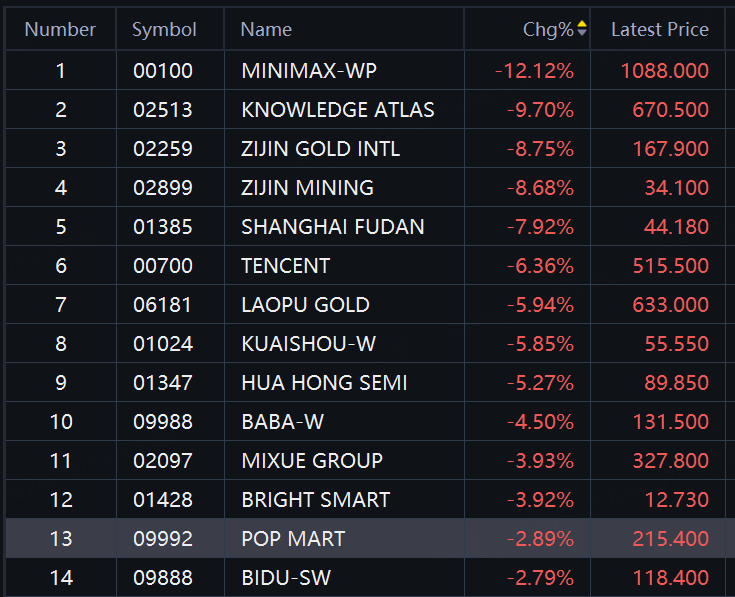Open KNOWLEDGE ATLAS stock entry
The width and height of the screenshot is (735, 597).
click(338, 110)
